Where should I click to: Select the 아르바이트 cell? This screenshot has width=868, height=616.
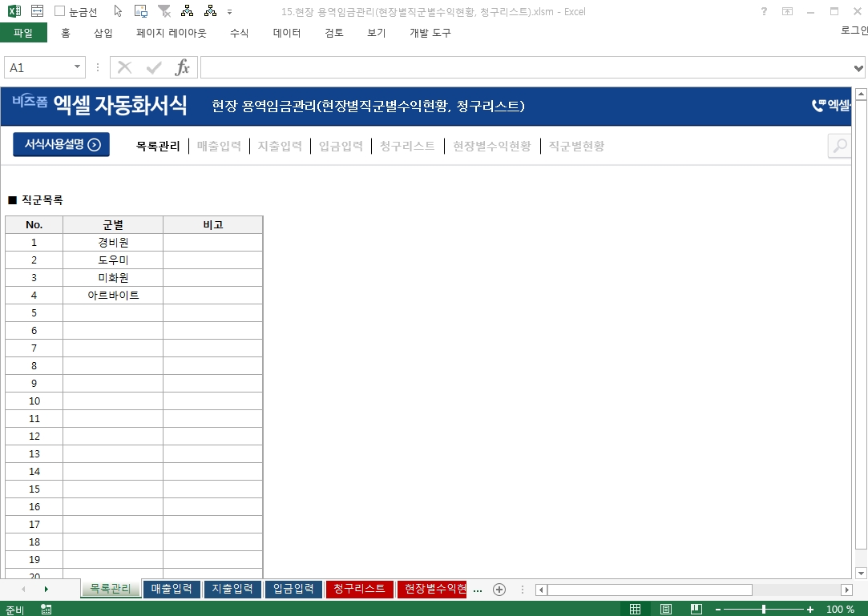113,296
